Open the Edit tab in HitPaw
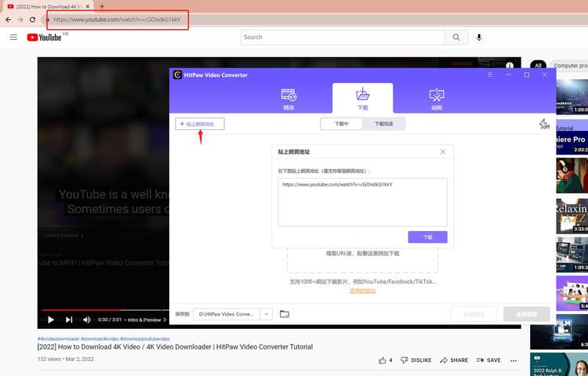Image resolution: width=588 pixels, height=376 pixels. coord(437,99)
